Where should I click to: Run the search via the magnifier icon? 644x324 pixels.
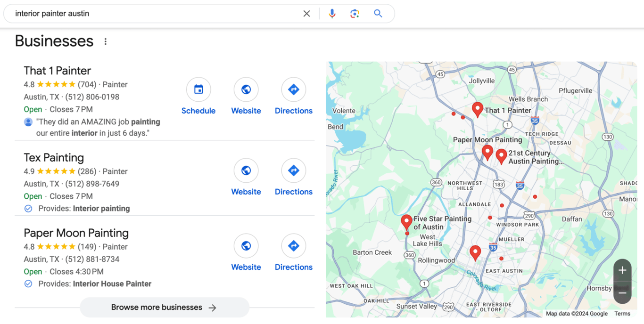[x=378, y=13]
